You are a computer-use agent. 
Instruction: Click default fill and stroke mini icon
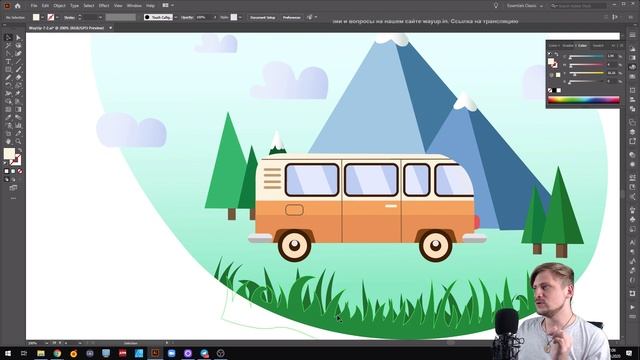[x=6, y=162]
